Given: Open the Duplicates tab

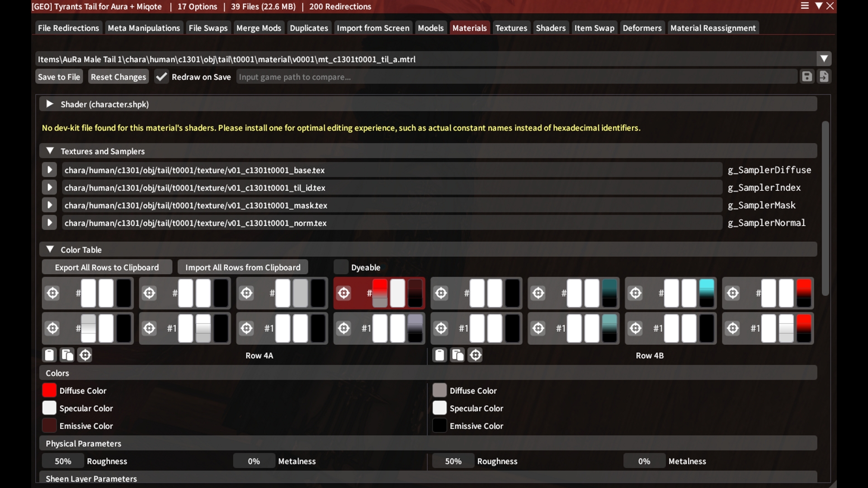Looking at the screenshot, I should pos(309,28).
